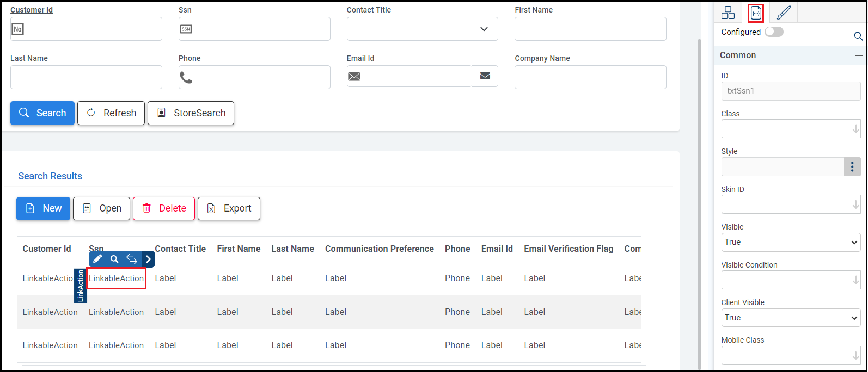Open the code properties tab
868x372 pixels.
click(756, 13)
